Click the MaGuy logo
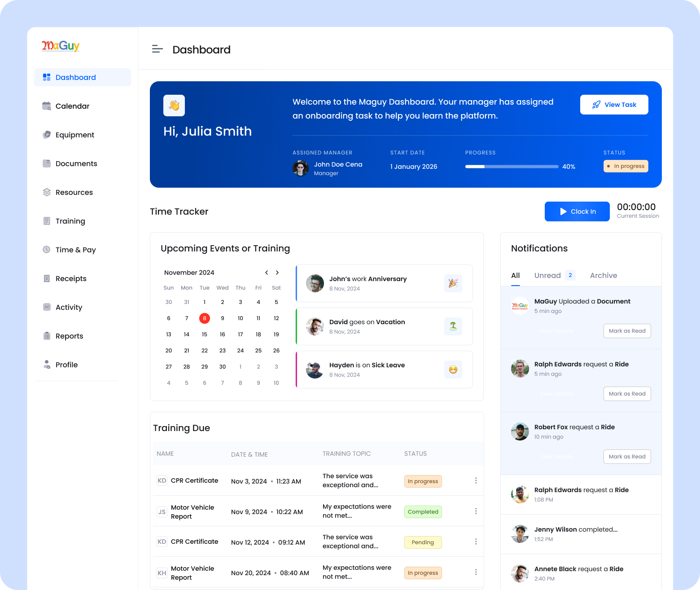The height and width of the screenshot is (590, 700). 61,46
